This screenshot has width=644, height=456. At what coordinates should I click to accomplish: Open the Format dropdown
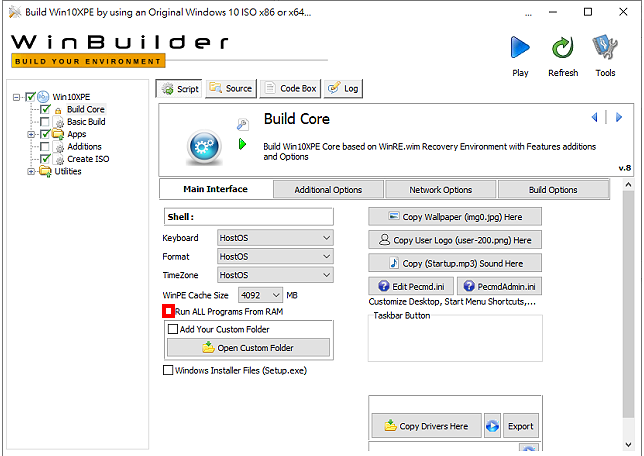point(275,256)
